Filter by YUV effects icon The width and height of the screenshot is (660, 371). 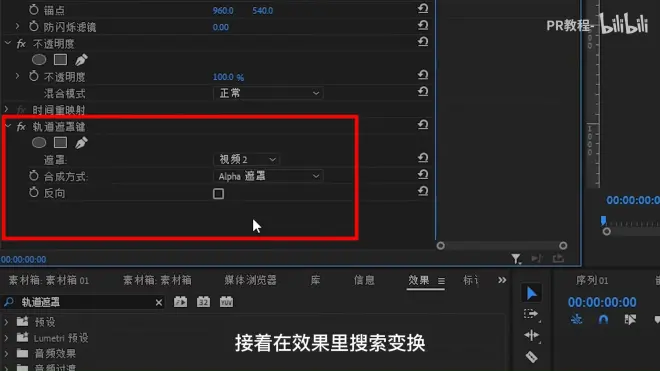point(226,302)
